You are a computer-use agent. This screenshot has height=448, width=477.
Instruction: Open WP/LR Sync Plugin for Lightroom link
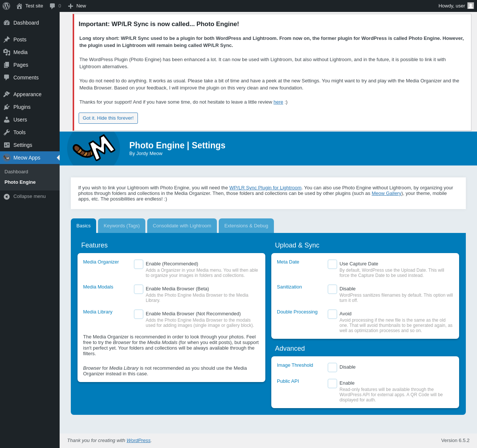point(265,188)
